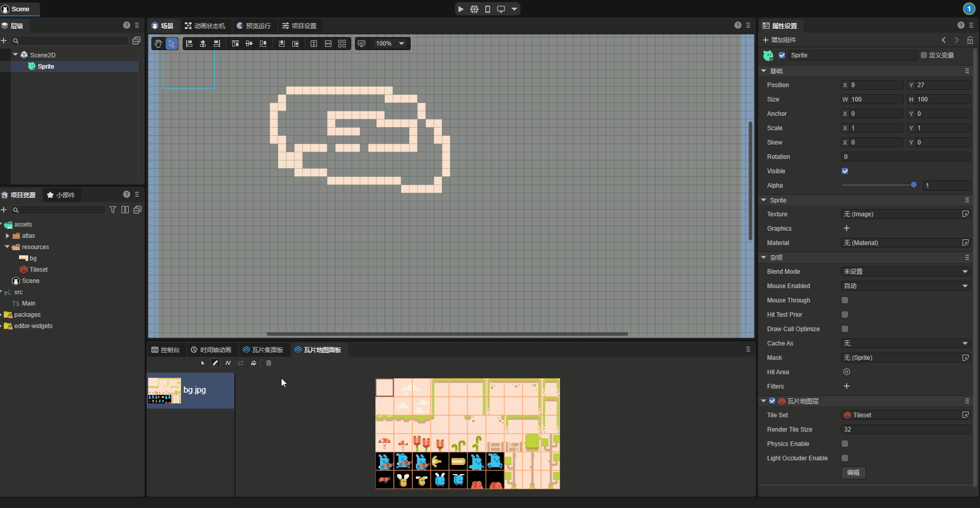Viewport: 980px width, 508px height.
Task: Select the rectangle selection tool in tilemap panel
Action: pyautogui.click(x=241, y=363)
